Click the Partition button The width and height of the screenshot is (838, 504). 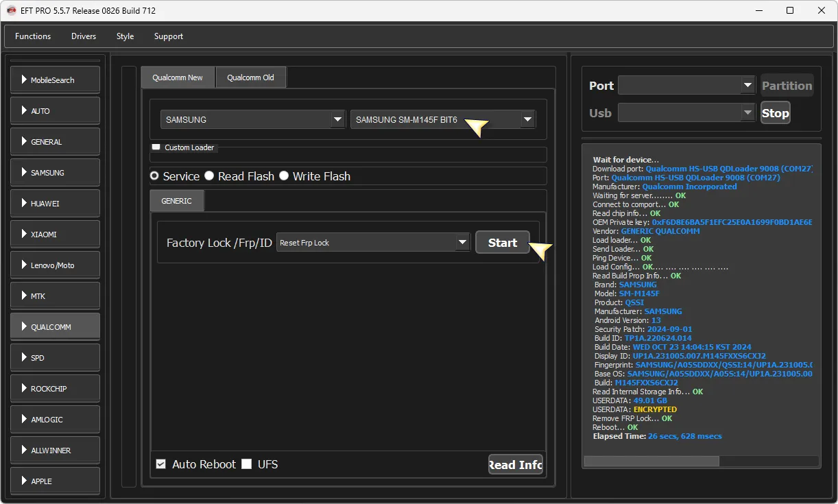click(787, 86)
